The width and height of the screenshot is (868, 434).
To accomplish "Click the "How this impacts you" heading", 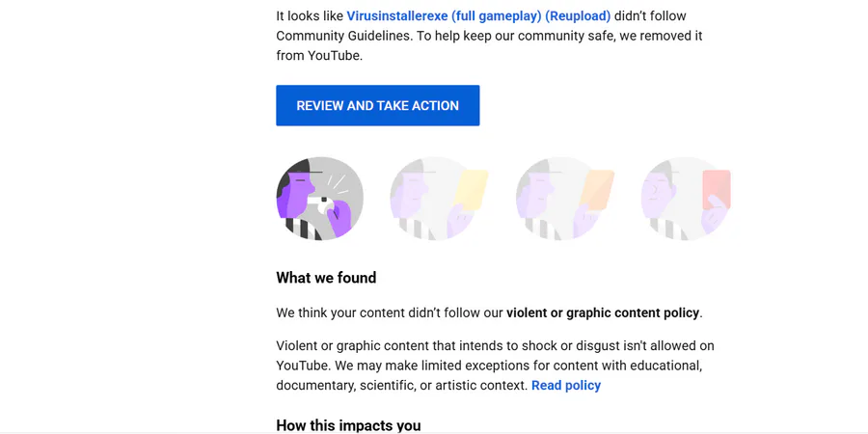I will [348, 425].
